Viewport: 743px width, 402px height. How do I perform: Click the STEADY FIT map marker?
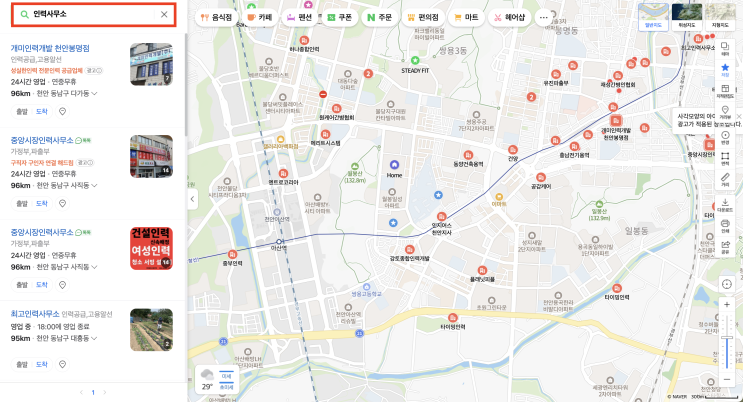point(415,60)
